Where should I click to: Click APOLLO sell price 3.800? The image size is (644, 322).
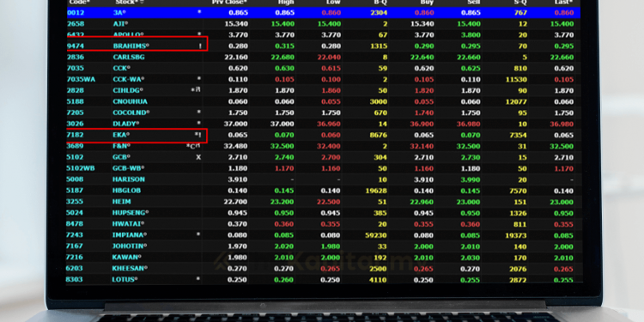[471, 35]
